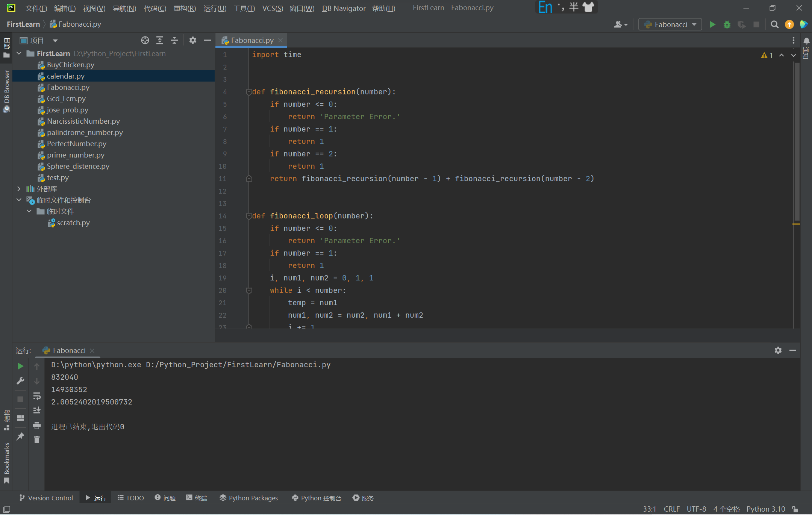Expand the 外部库 external libraries node
812x515 pixels.
(19, 189)
